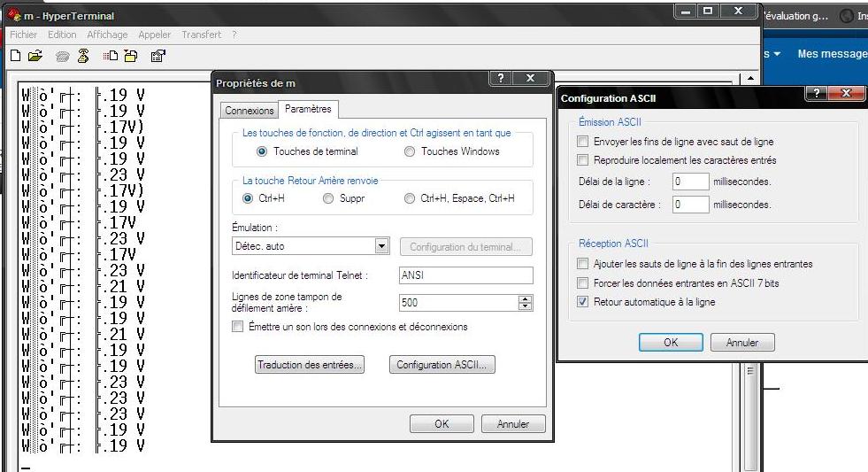The image size is (868, 472).
Task: Uncheck Retour automatique à la ligne
Action: coord(582,302)
